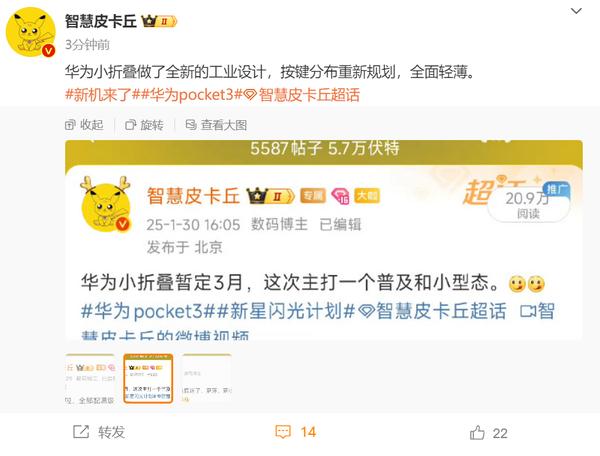This screenshot has height=456, width=600.
Task: Expand the post options chevron
Action: point(576,11)
